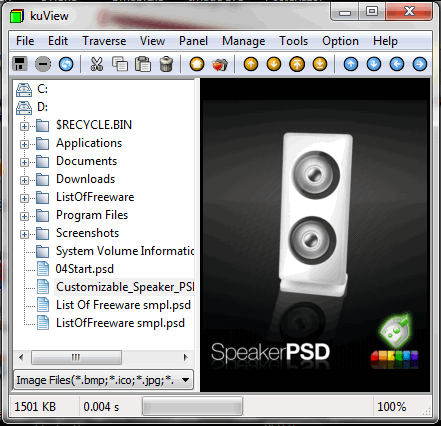Click the blue right arrow icon
This screenshot has height=426, width=441.
point(420,64)
